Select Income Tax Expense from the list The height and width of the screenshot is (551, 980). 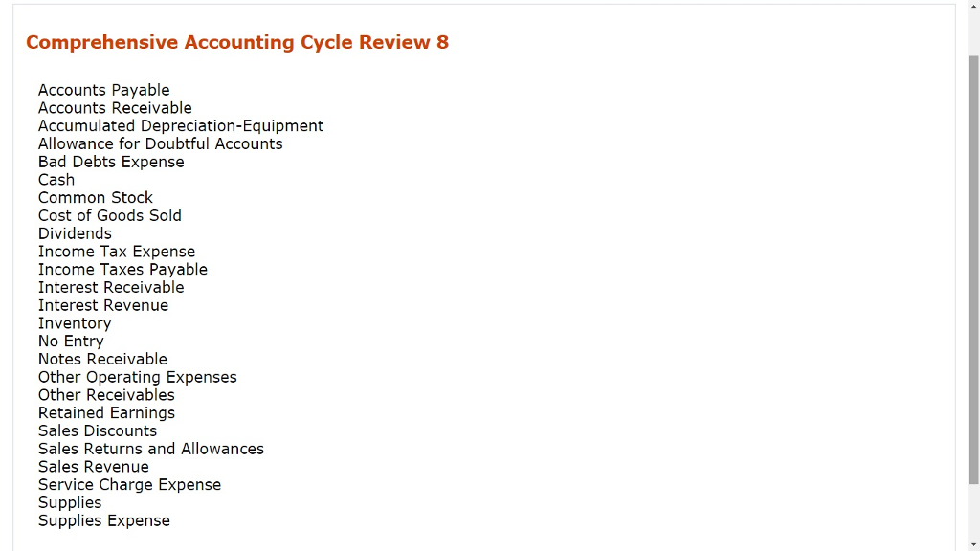pyautogui.click(x=117, y=251)
